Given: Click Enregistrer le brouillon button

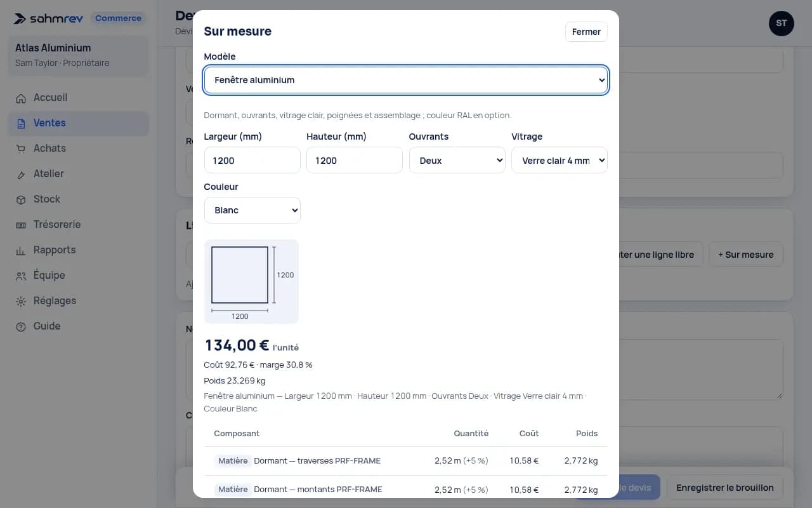Looking at the screenshot, I should pos(725,488).
